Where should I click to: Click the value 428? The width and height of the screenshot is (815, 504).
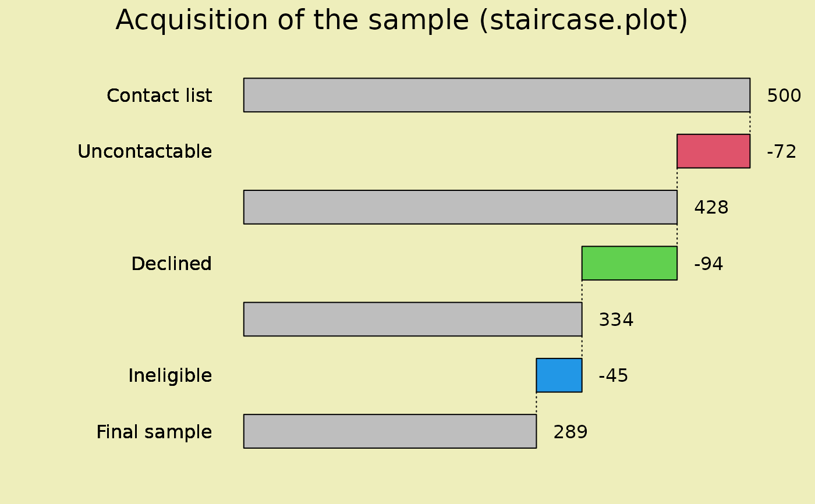711,208
